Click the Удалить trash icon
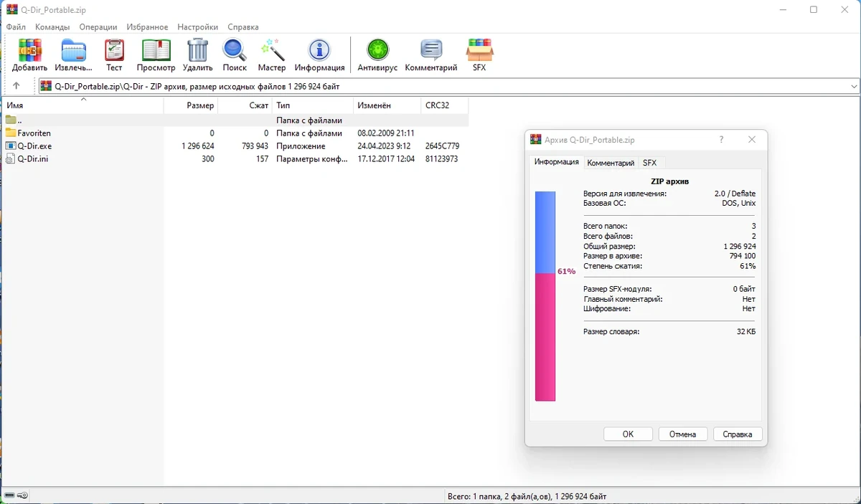 (197, 50)
